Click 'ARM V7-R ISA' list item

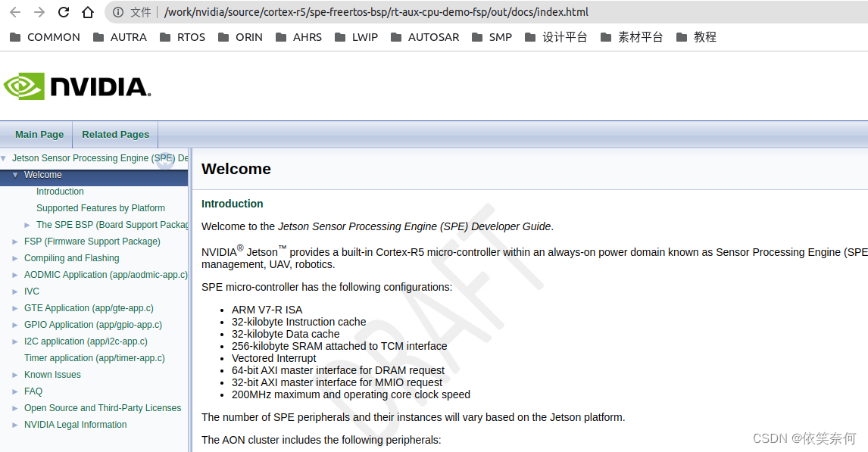point(267,310)
